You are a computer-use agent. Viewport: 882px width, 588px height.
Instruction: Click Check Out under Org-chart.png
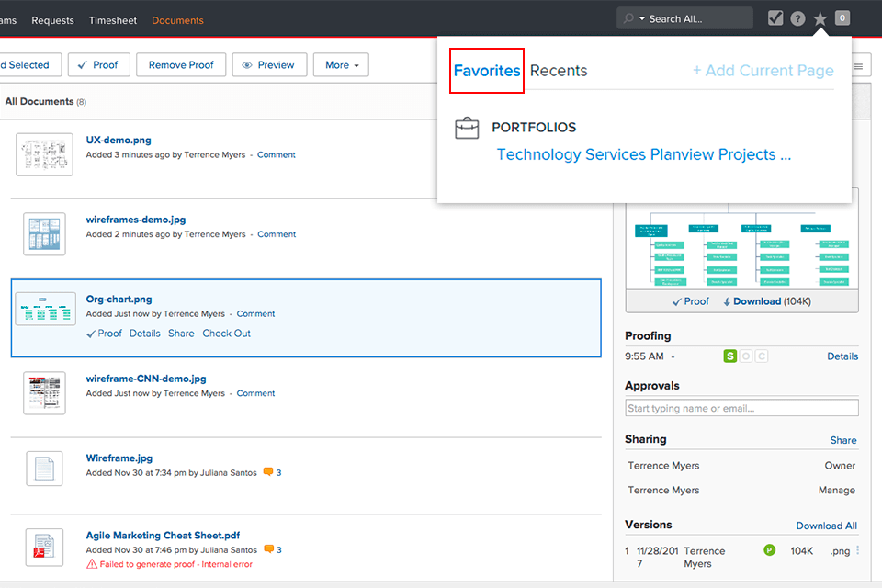pyautogui.click(x=226, y=334)
